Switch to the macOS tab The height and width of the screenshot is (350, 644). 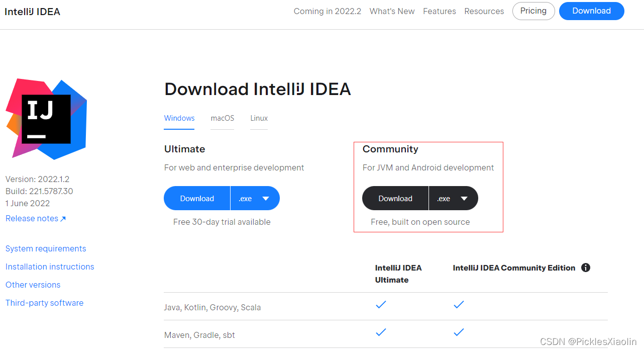223,118
